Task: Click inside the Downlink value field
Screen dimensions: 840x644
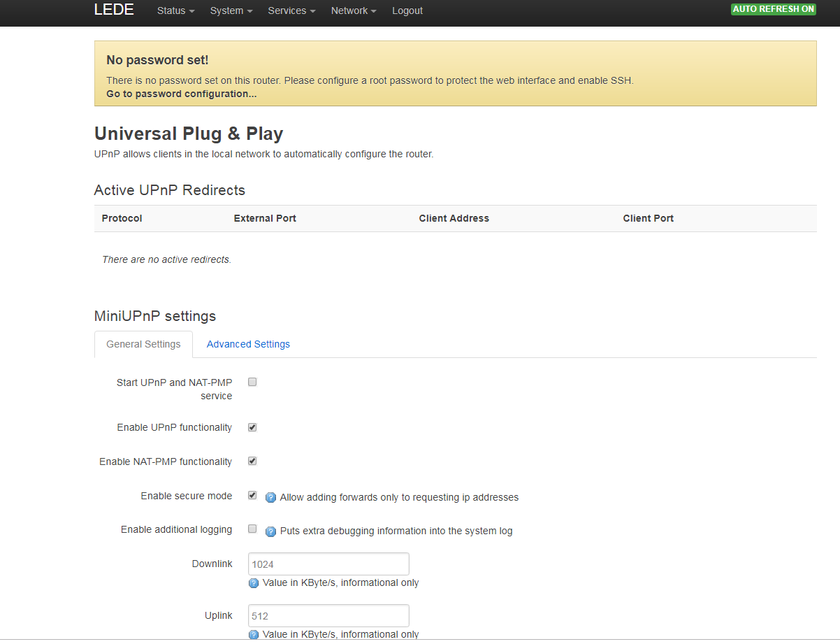Action: (328, 564)
